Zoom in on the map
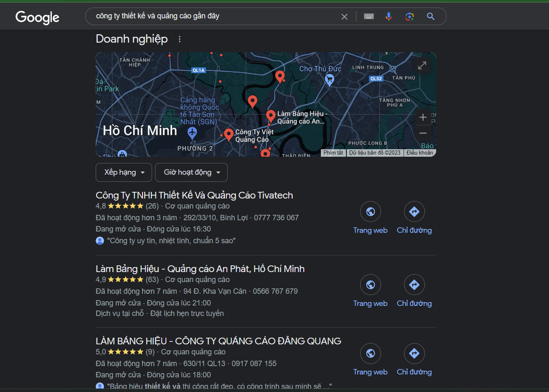The width and height of the screenshot is (549, 392). [423, 117]
